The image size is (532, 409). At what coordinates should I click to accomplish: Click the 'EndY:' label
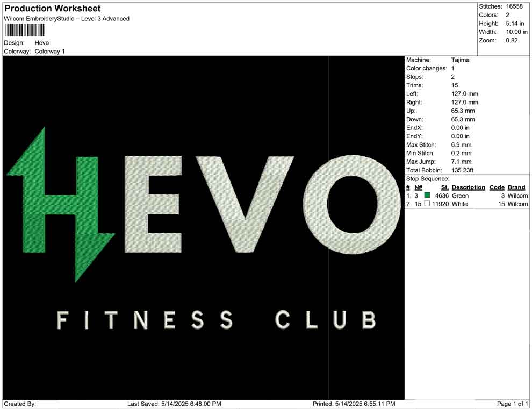tap(414, 136)
